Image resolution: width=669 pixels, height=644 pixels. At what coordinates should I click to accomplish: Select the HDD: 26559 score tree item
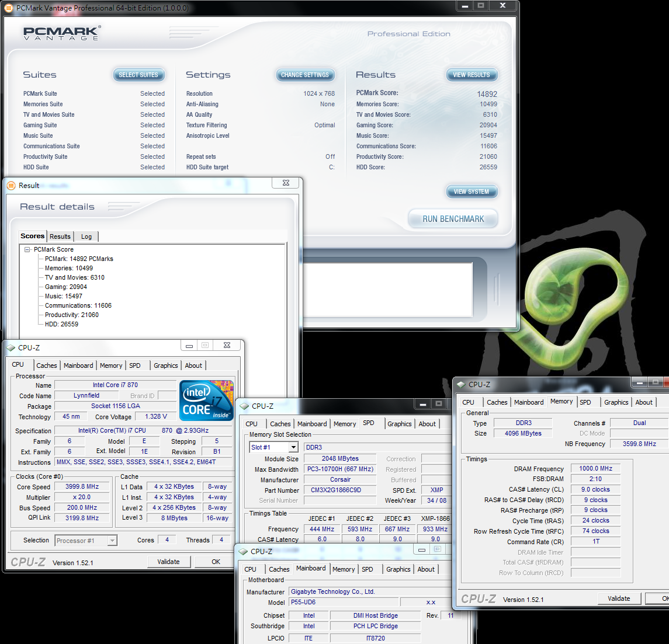(x=61, y=324)
